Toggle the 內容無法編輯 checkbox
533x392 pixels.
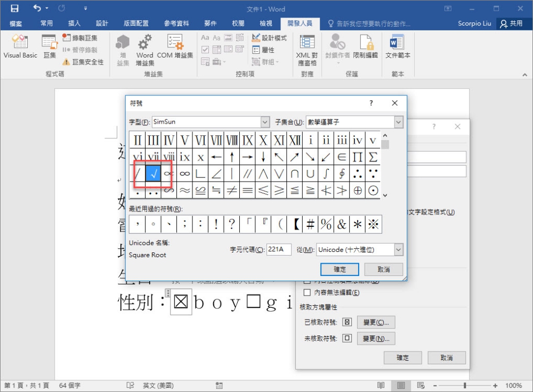[307, 292]
